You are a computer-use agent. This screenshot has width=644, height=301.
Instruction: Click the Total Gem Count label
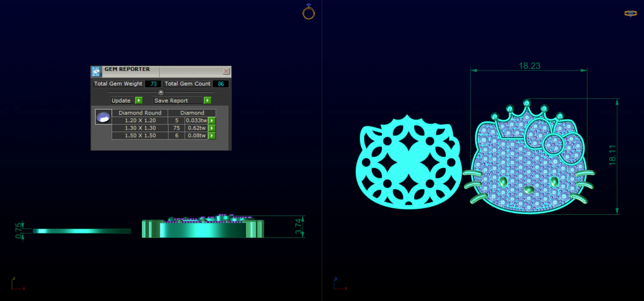pos(188,84)
